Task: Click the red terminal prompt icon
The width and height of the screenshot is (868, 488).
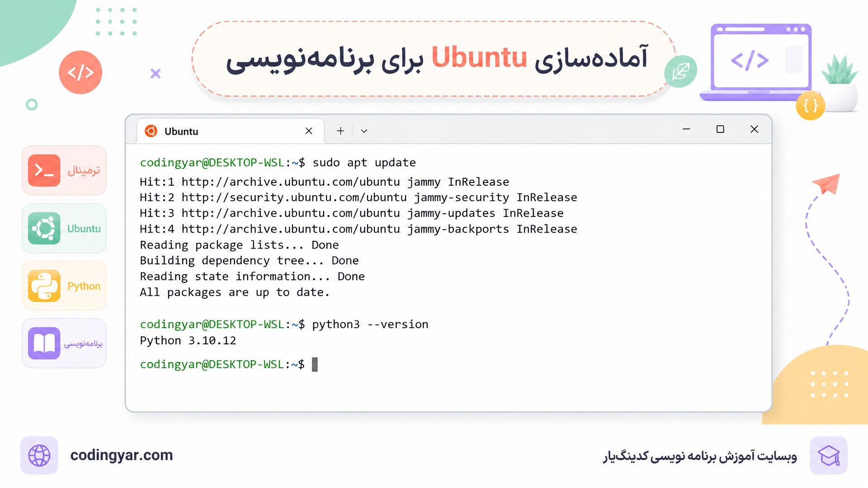Action: point(44,170)
